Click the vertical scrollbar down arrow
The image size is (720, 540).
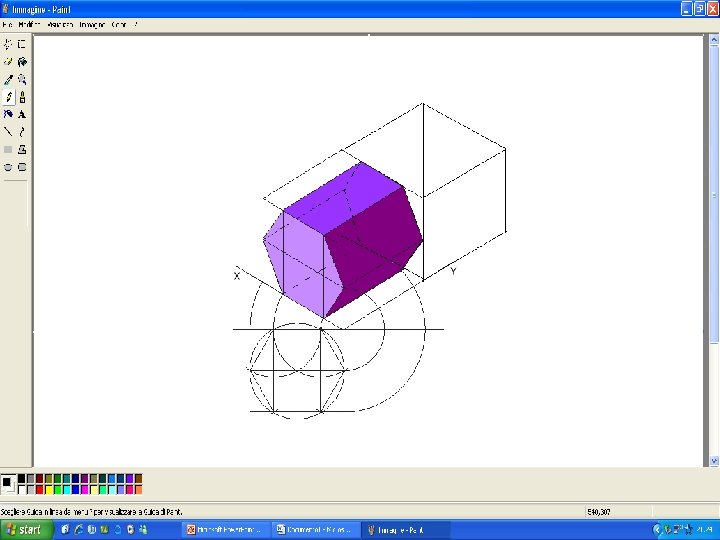coord(714,461)
